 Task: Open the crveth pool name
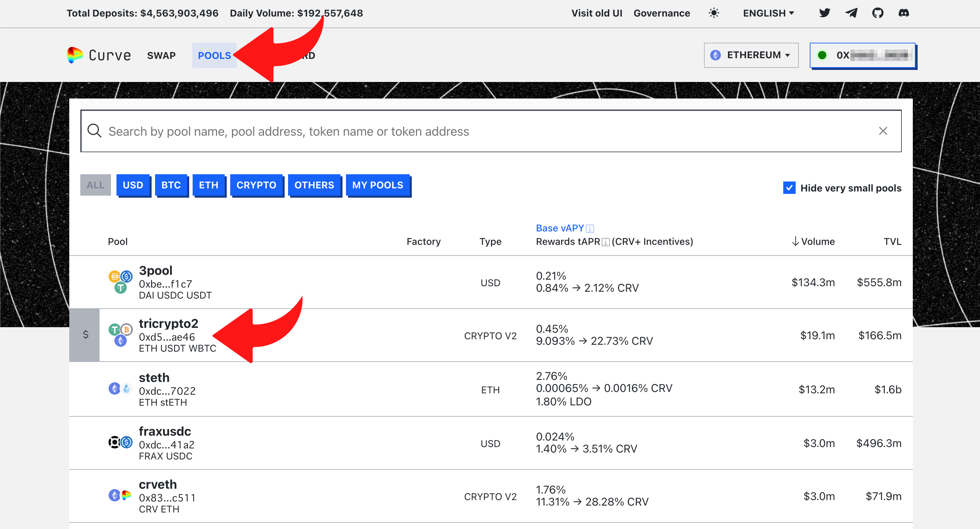(x=158, y=485)
